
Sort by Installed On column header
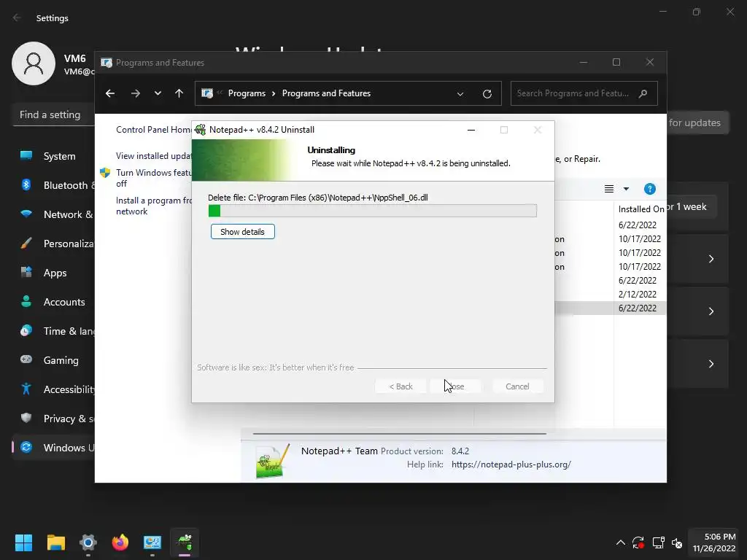(640, 209)
